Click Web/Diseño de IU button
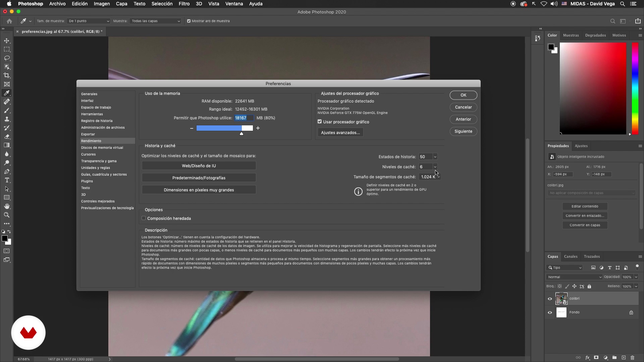644x362 pixels. click(199, 166)
